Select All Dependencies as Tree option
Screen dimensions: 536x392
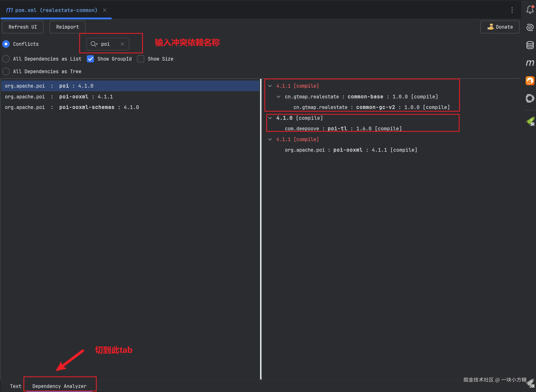pyautogui.click(x=6, y=71)
